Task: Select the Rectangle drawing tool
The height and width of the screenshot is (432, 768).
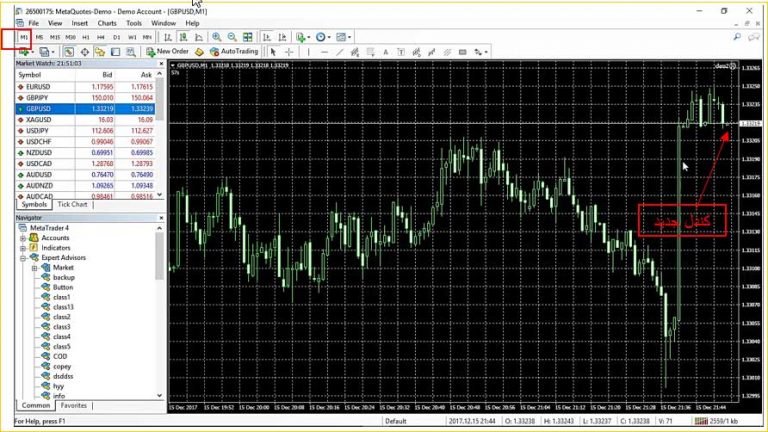Action: tap(462, 52)
